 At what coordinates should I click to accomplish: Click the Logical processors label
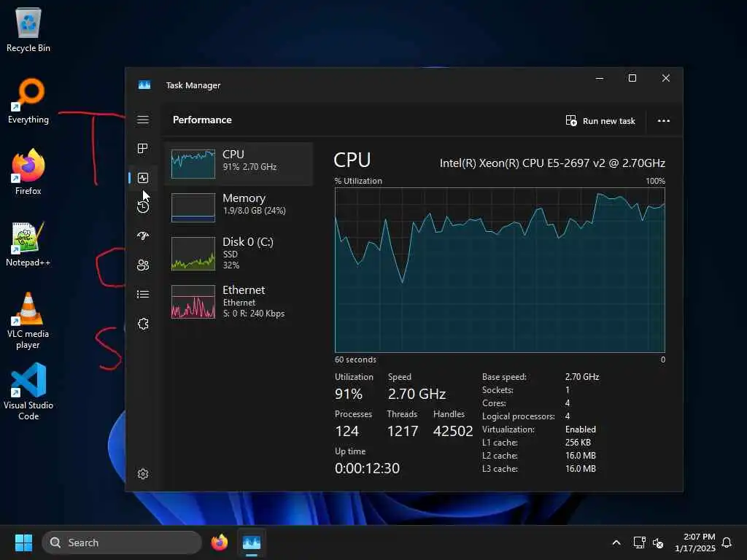click(519, 416)
